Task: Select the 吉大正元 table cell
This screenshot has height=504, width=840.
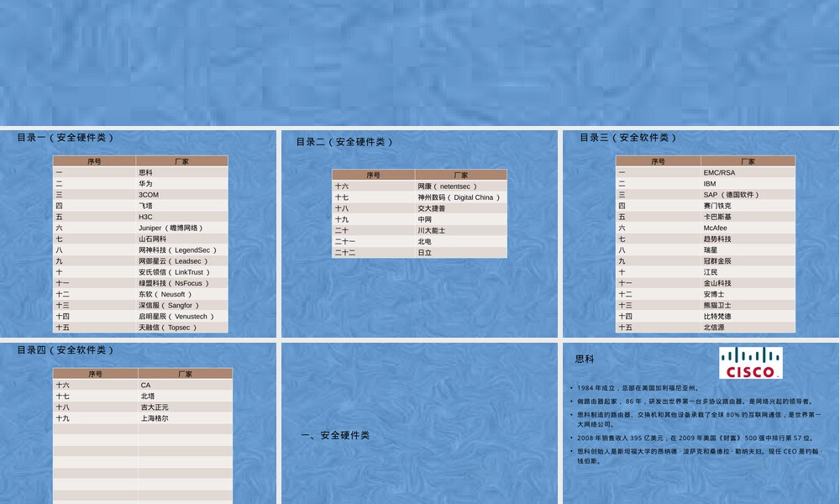Action: click(x=186, y=407)
